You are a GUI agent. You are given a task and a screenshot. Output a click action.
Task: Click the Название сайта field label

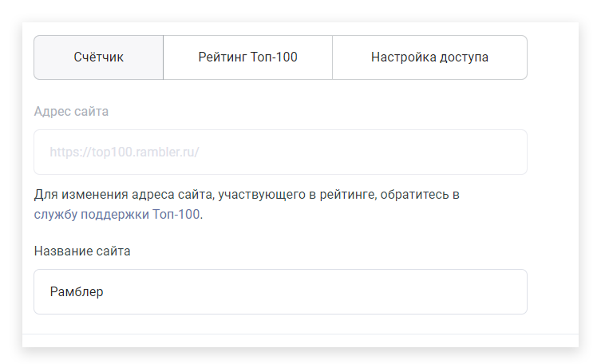pos(82,251)
